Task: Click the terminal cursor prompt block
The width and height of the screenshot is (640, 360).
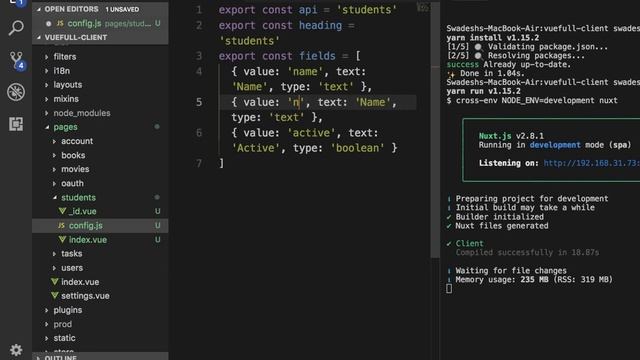Action: click(449, 289)
